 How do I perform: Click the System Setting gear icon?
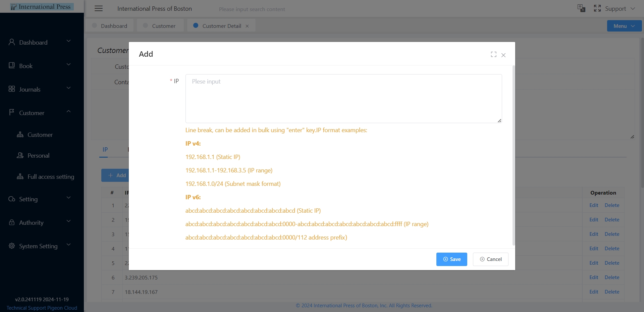click(x=12, y=246)
